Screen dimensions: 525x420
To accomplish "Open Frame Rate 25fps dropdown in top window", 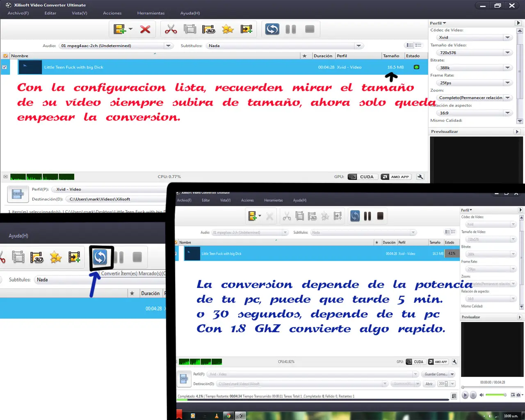I will (474, 83).
